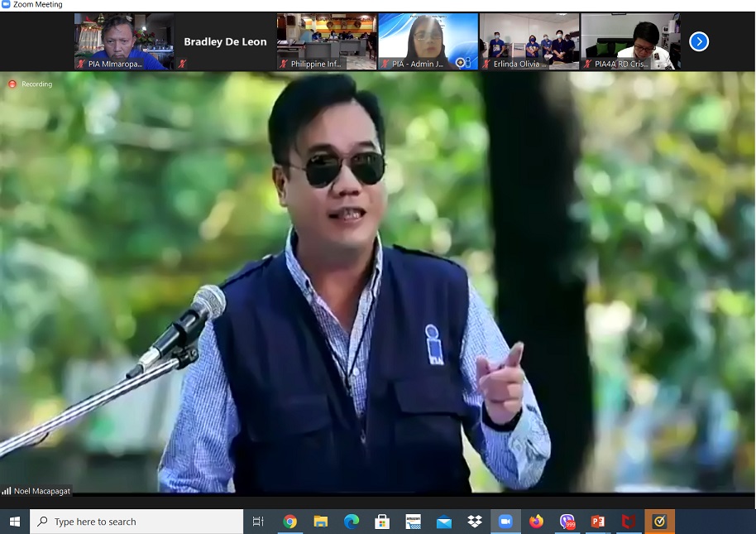Open PowerPoint from the taskbar
This screenshot has width=756, height=534.
pos(598,522)
